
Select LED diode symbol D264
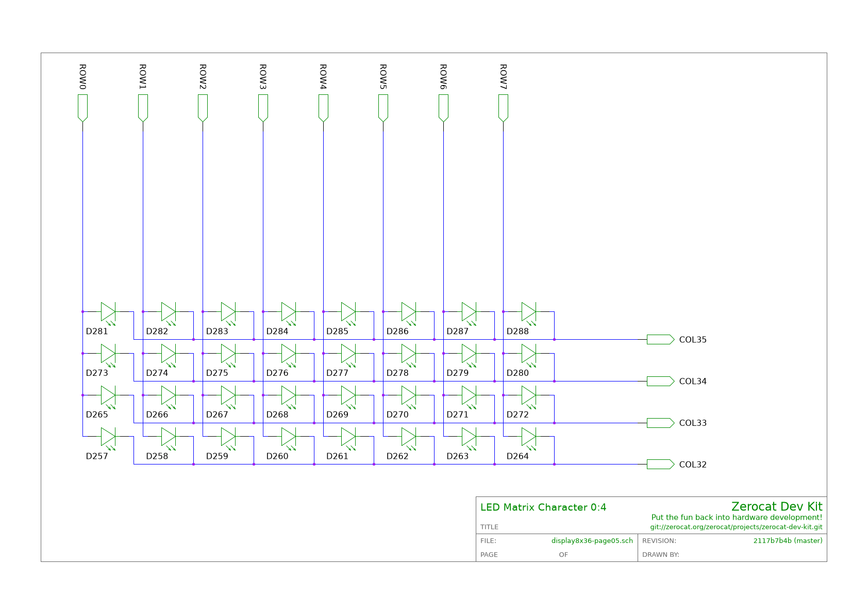click(529, 437)
